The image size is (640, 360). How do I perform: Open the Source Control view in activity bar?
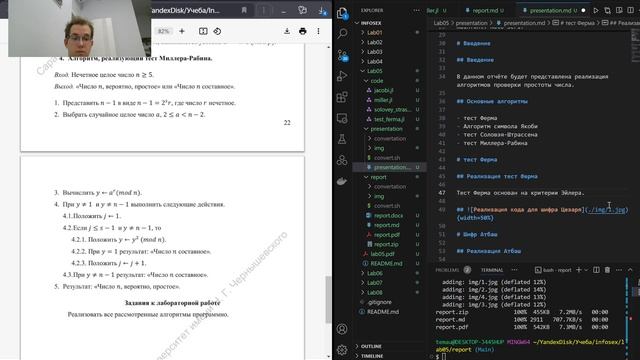[342, 55]
